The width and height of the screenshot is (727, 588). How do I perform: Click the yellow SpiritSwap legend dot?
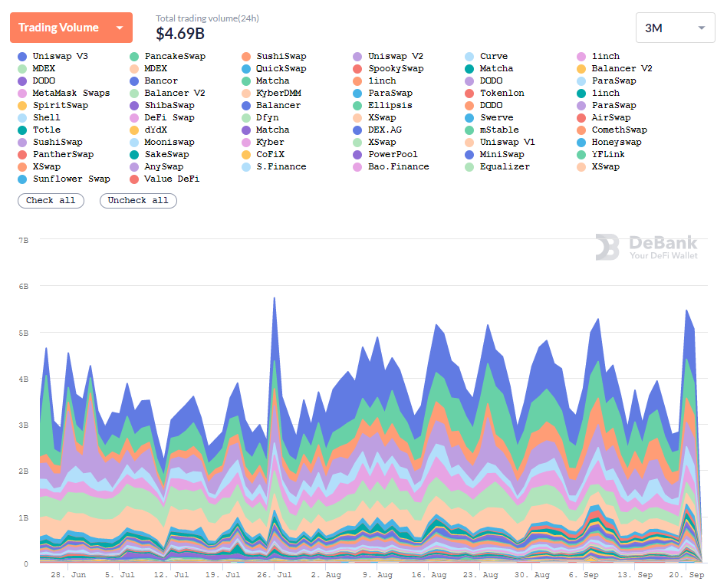click(22, 106)
